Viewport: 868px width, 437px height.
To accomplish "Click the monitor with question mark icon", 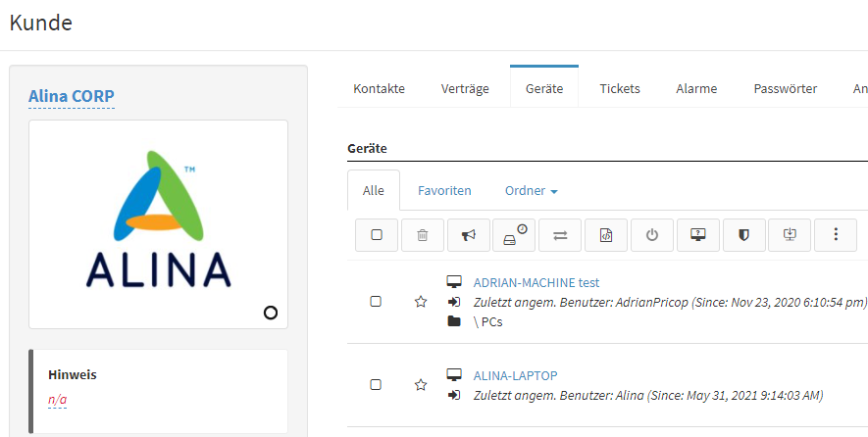I will click(698, 235).
